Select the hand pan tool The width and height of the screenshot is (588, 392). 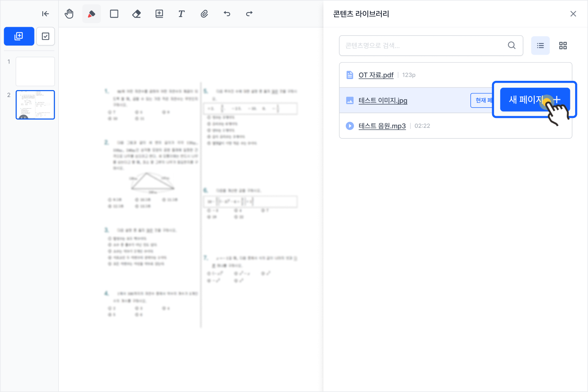coord(69,14)
